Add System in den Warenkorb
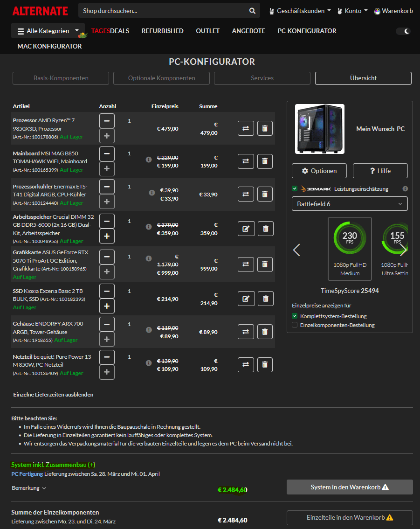 coord(350,487)
